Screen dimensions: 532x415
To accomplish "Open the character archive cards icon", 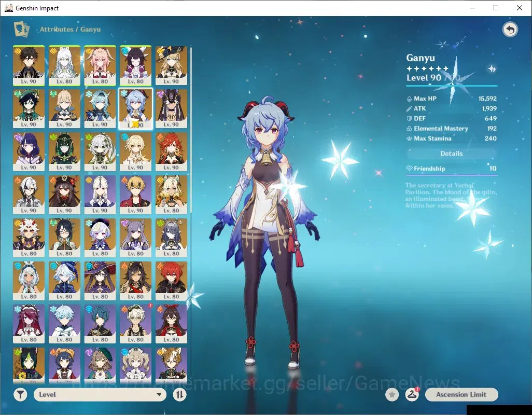I will 21,29.
